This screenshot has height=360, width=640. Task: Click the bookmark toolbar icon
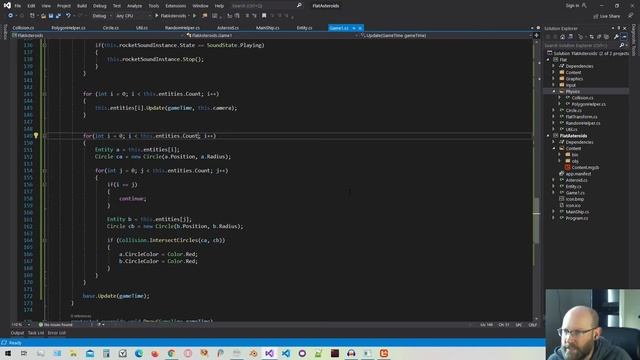[264, 16]
